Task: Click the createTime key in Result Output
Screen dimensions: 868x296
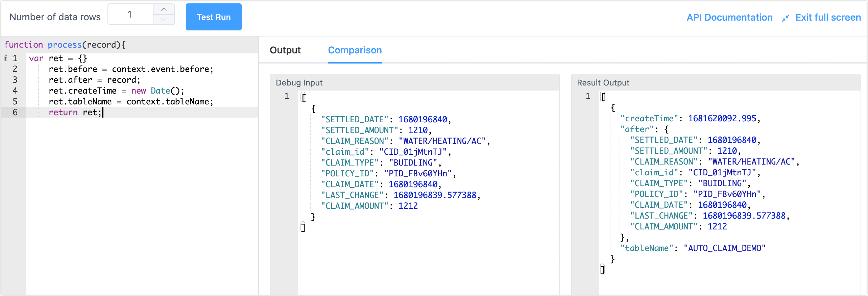Action: (649, 119)
